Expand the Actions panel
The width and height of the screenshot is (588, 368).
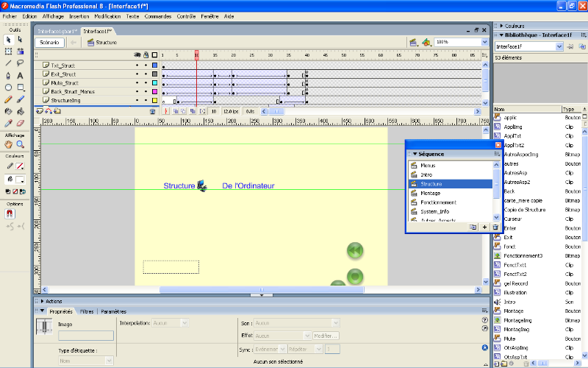point(54,301)
